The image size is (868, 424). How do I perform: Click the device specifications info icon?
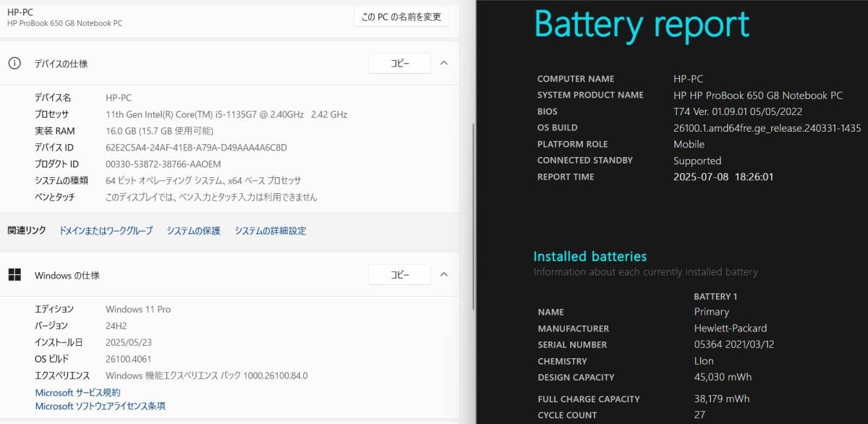14,63
